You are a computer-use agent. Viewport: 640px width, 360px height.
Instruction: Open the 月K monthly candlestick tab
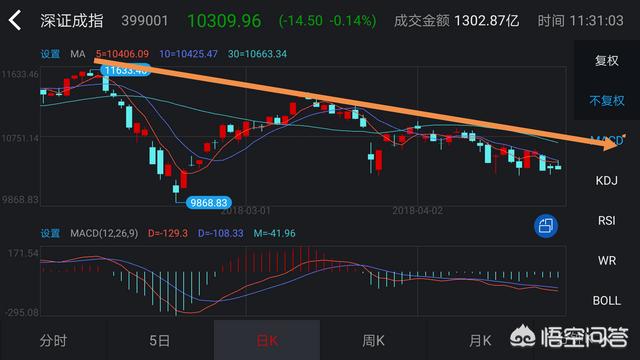[x=480, y=340]
